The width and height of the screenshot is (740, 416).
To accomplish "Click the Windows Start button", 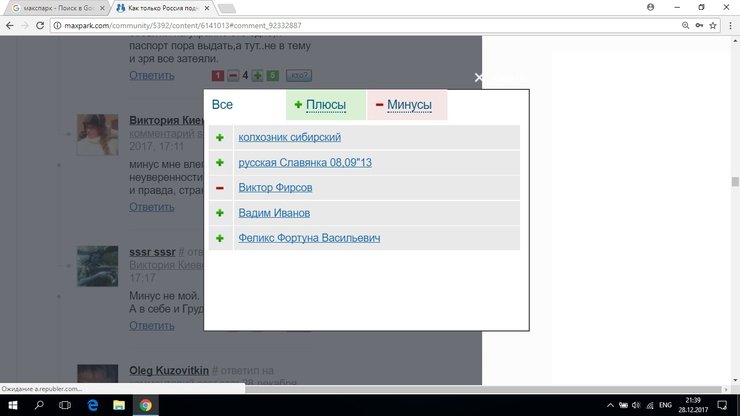I will [13, 405].
